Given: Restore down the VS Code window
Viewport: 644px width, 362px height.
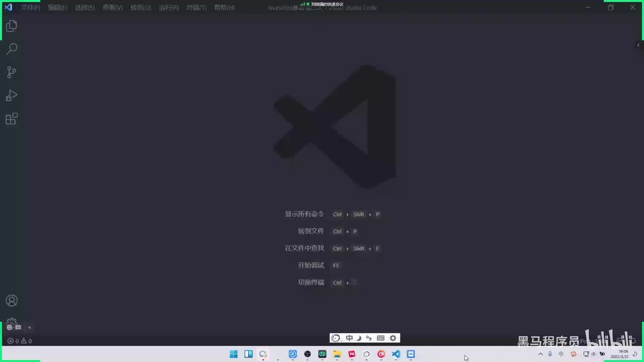Looking at the screenshot, I should pos(611,8).
